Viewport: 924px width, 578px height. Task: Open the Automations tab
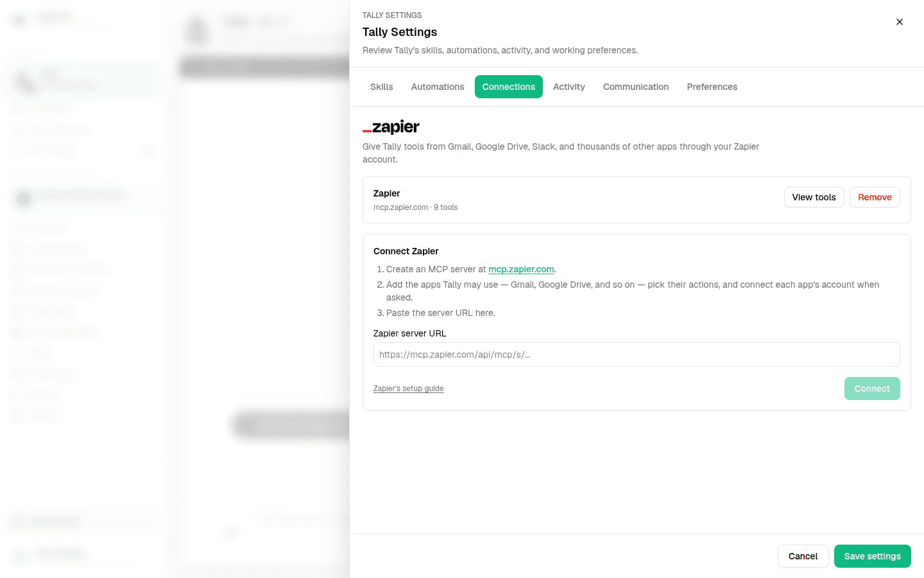pos(438,87)
